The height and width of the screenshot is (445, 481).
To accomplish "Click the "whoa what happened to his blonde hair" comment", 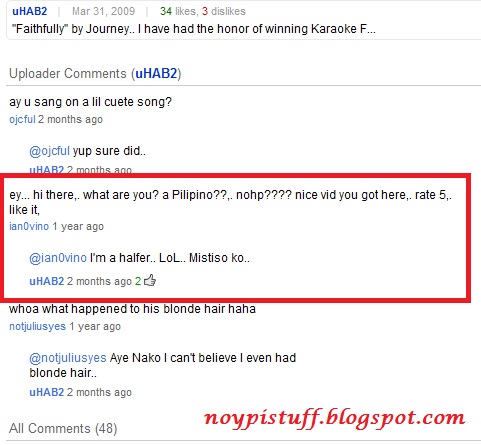I will pos(132,309).
